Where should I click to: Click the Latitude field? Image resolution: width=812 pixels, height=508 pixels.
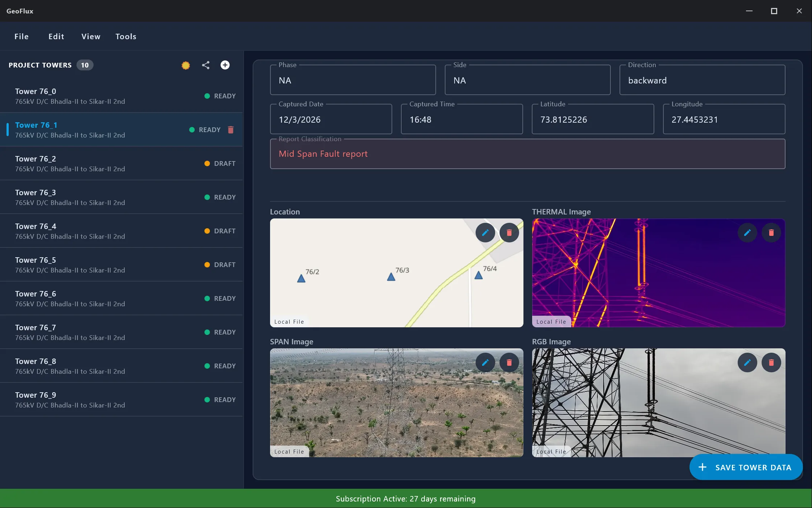pos(593,119)
